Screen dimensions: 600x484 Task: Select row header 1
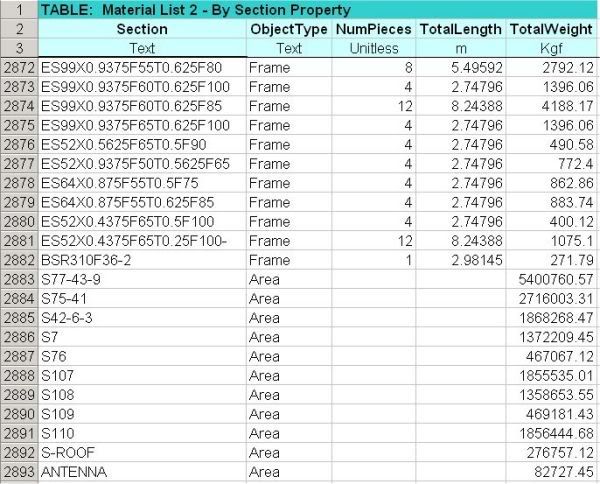pos(19,10)
